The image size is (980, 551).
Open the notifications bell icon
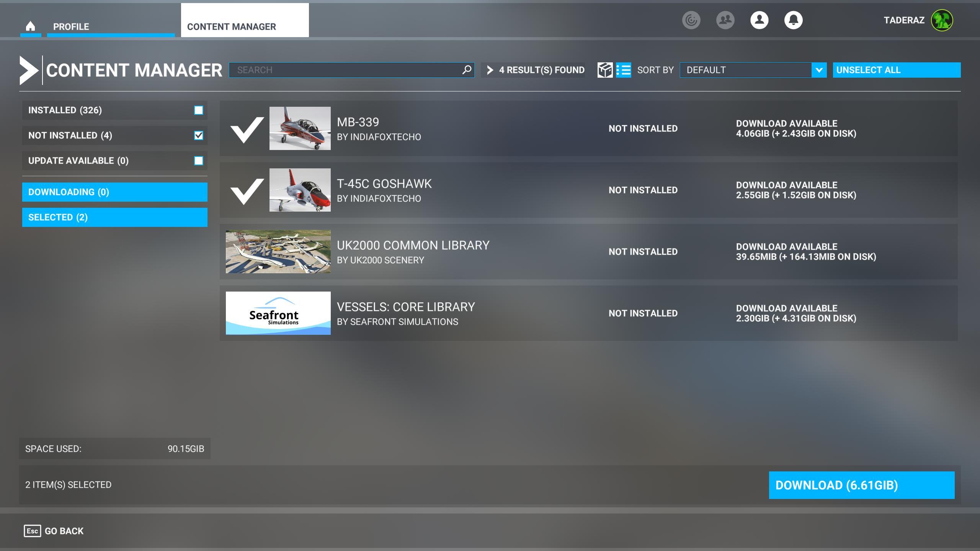pyautogui.click(x=793, y=20)
